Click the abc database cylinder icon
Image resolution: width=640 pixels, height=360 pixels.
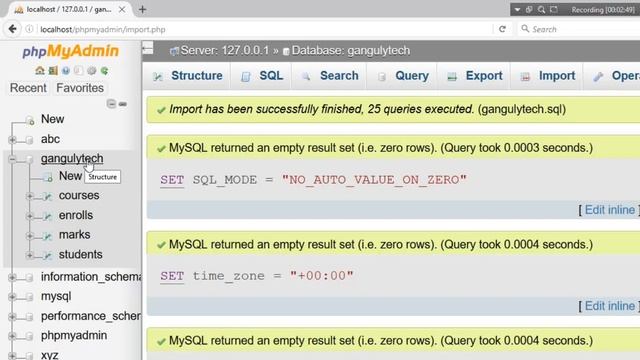click(x=29, y=140)
